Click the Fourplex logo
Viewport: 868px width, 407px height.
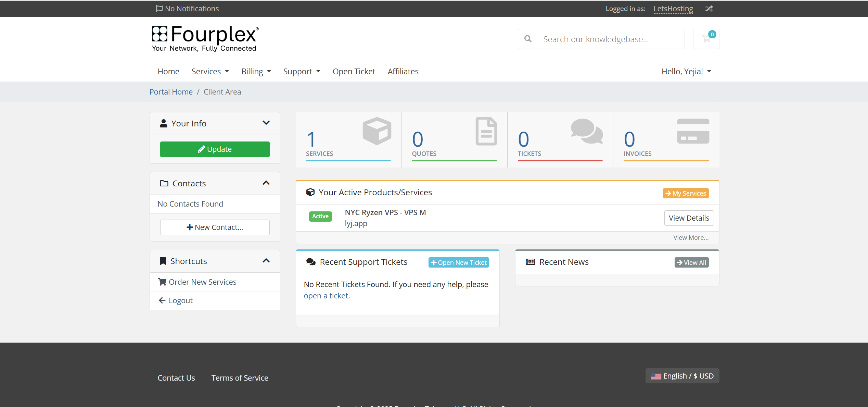[205, 38]
